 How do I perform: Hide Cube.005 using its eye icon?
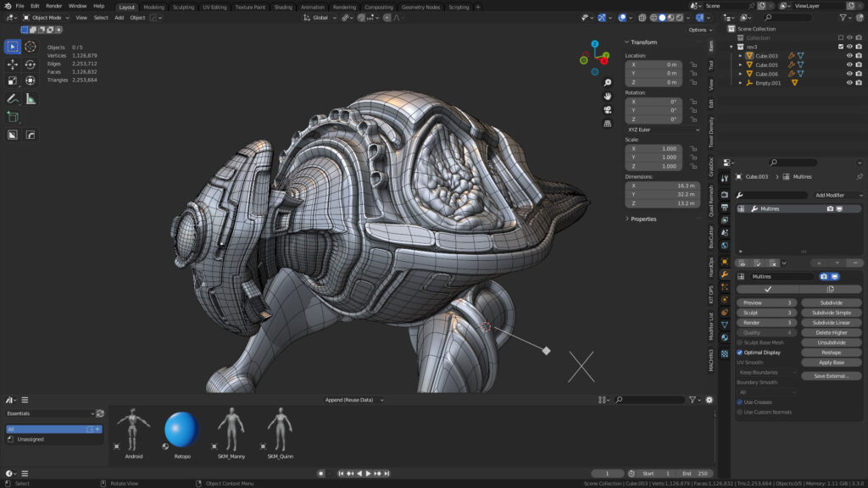point(849,64)
